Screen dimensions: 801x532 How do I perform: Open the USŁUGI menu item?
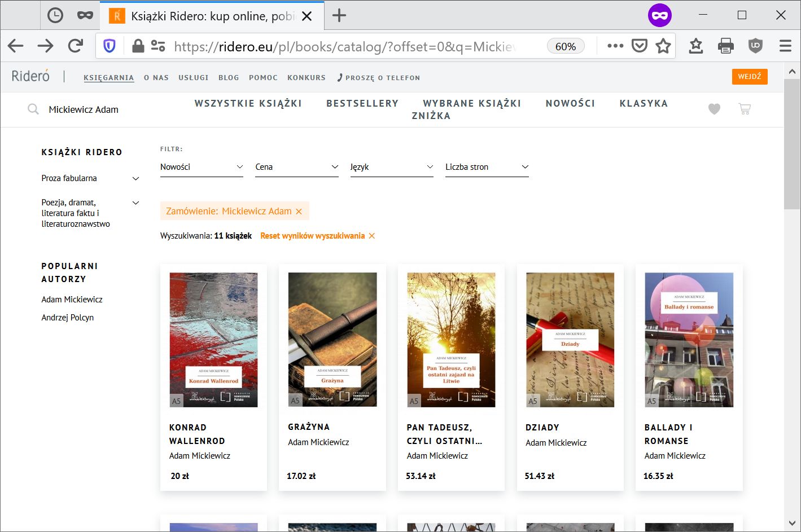click(x=194, y=78)
